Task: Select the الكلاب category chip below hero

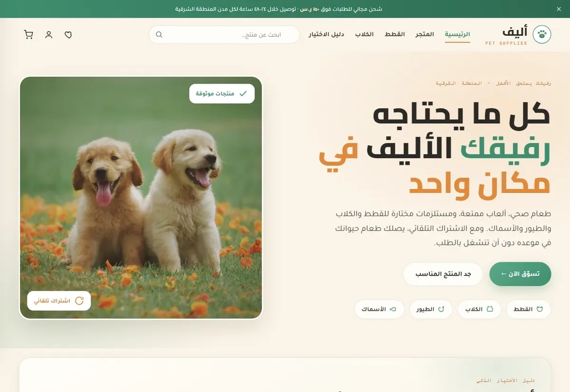Action: tap(479, 309)
